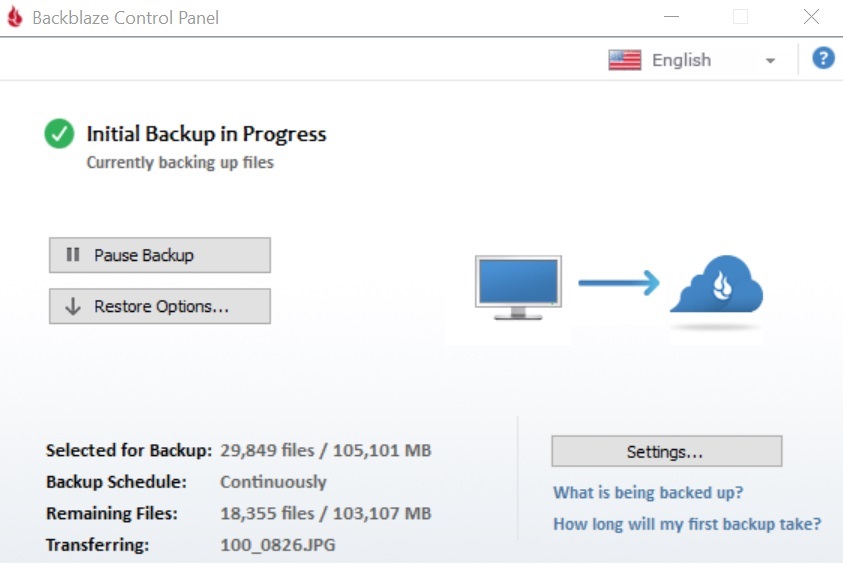This screenshot has width=843, height=563.
Task: Click the blue help question mark icon
Action: (823, 59)
